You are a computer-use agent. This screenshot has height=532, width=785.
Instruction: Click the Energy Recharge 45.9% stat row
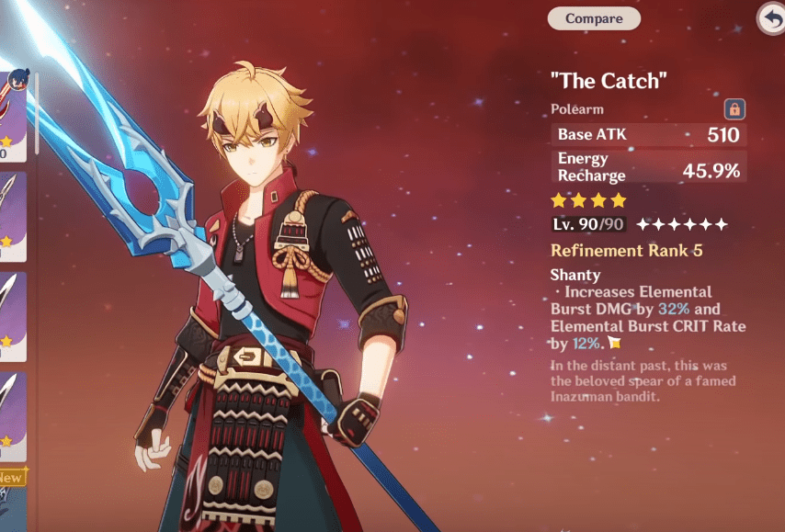pyautogui.click(x=649, y=166)
